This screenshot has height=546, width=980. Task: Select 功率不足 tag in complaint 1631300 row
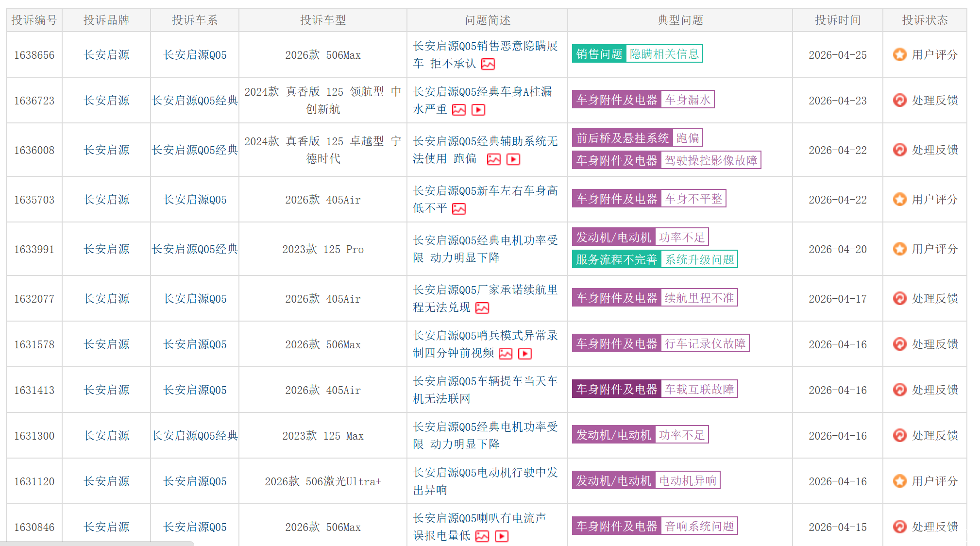[682, 435]
